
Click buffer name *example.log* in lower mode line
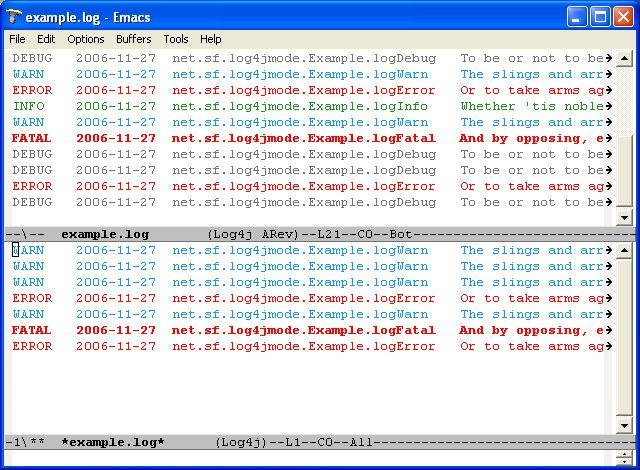(113, 442)
